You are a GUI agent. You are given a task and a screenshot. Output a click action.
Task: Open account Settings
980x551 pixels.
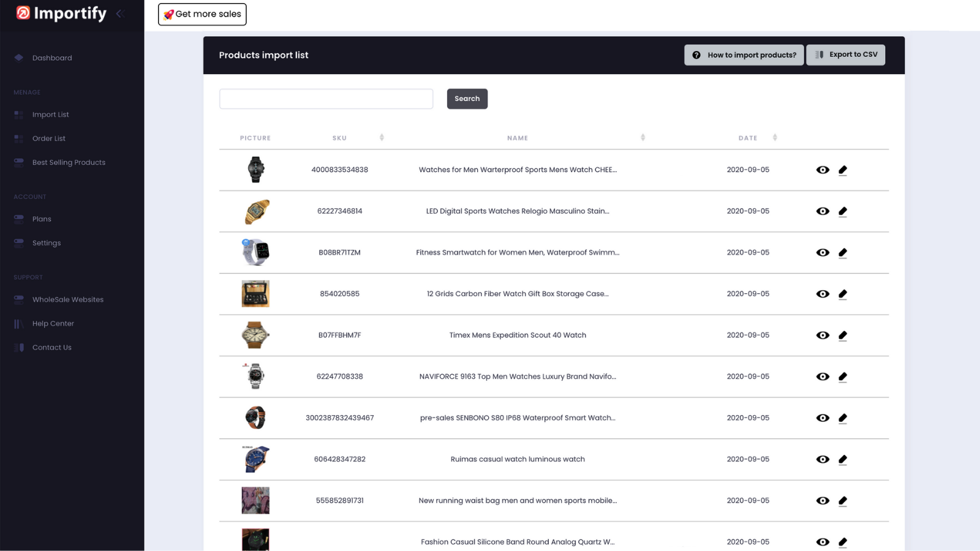point(46,242)
